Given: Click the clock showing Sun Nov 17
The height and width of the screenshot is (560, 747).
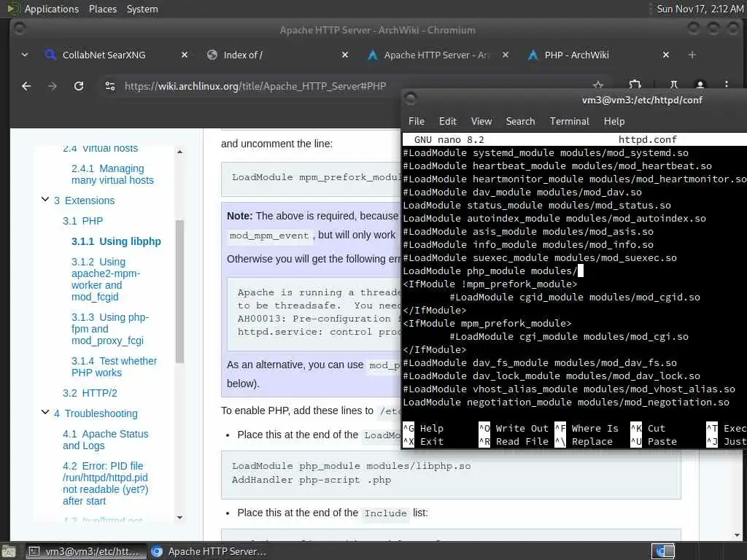Looking at the screenshot, I should [x=700, y=9].
